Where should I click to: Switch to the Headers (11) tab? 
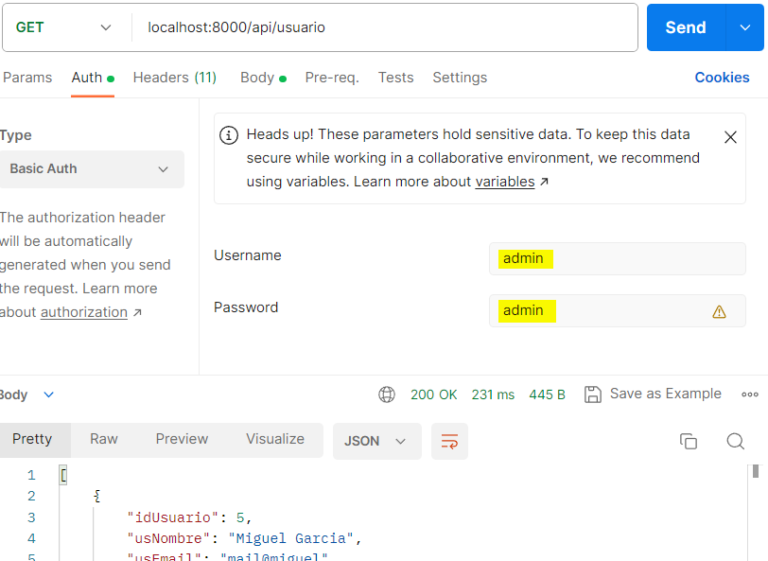[174, 77]
